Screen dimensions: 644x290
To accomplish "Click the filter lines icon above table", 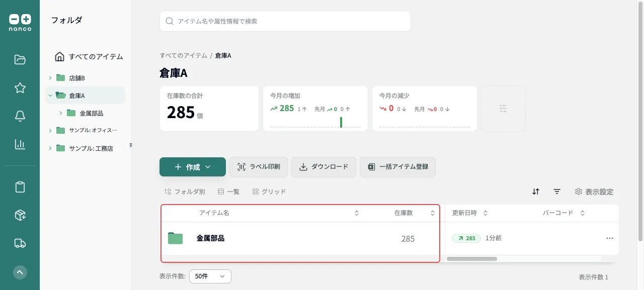I will [x=557, y=191].
